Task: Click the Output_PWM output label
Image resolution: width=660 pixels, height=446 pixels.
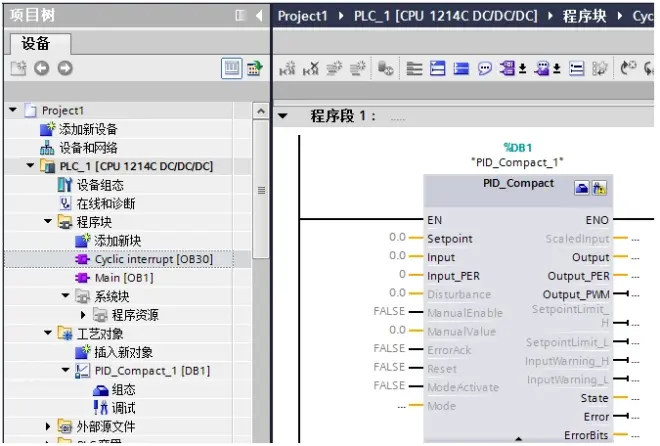Action: point(576,295)
